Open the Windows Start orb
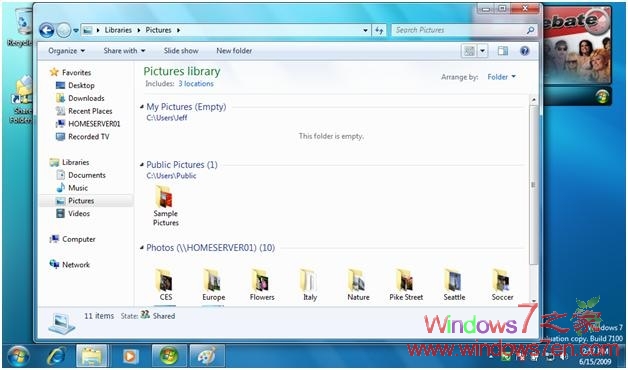628x370 pixels. pyautogui.click(x=18, y=356)
